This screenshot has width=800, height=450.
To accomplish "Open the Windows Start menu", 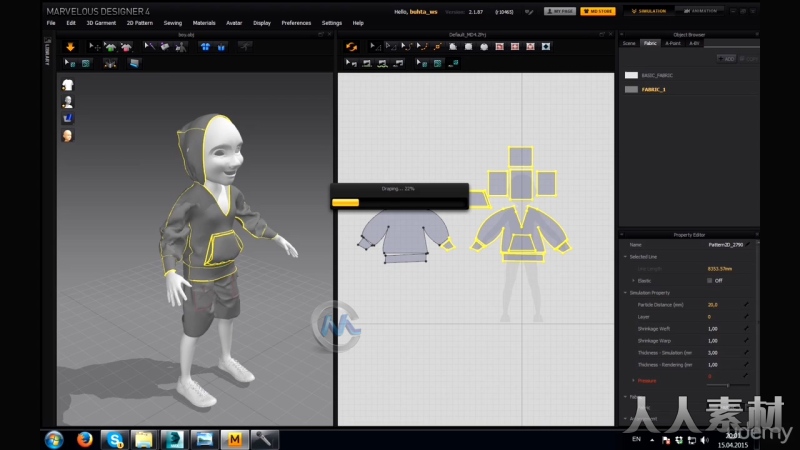I will click(x=54, y=440).
